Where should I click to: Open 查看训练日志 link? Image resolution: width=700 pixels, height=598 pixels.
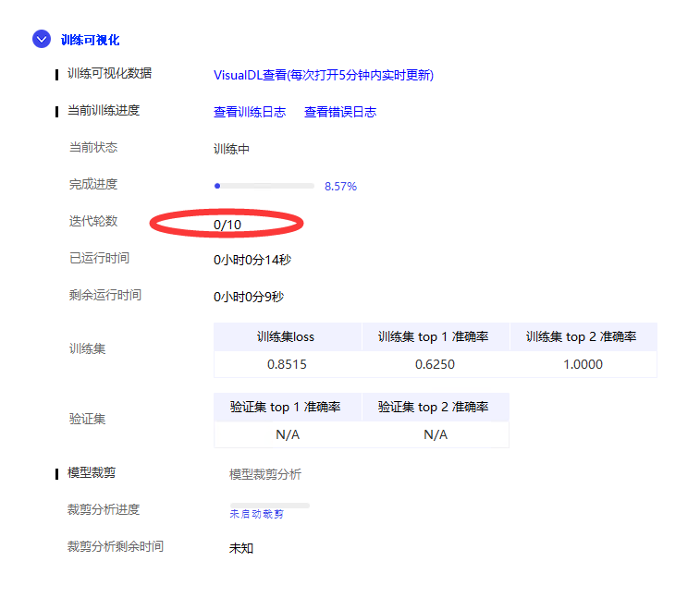[x=250, y=112]
